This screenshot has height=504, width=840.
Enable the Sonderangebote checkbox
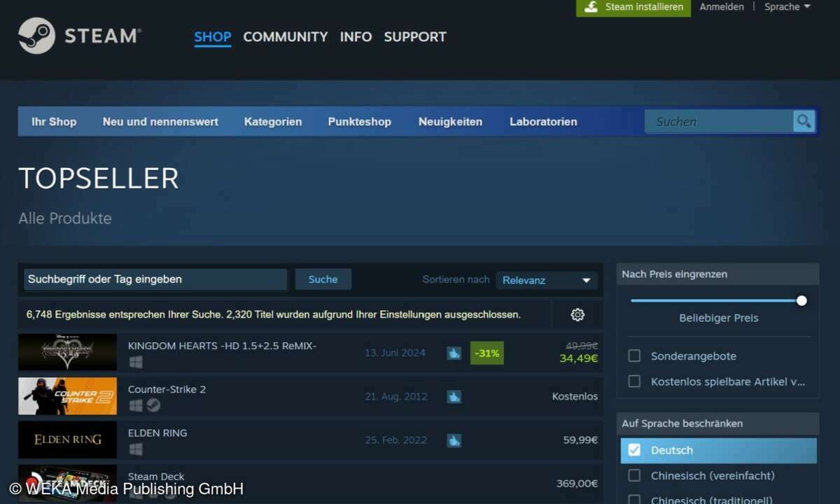634,356
